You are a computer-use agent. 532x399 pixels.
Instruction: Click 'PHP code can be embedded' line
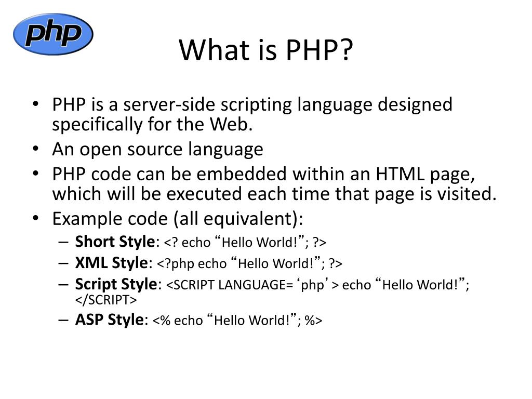263,174
